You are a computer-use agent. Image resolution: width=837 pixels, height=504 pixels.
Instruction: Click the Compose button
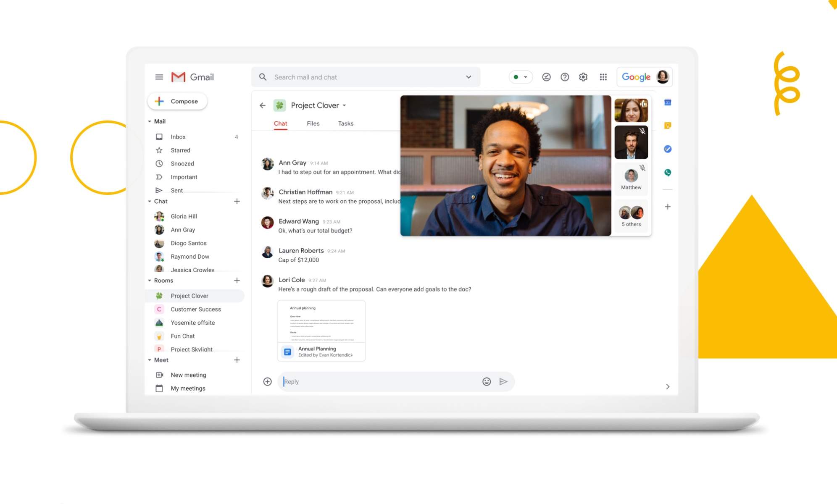point(177,101)
